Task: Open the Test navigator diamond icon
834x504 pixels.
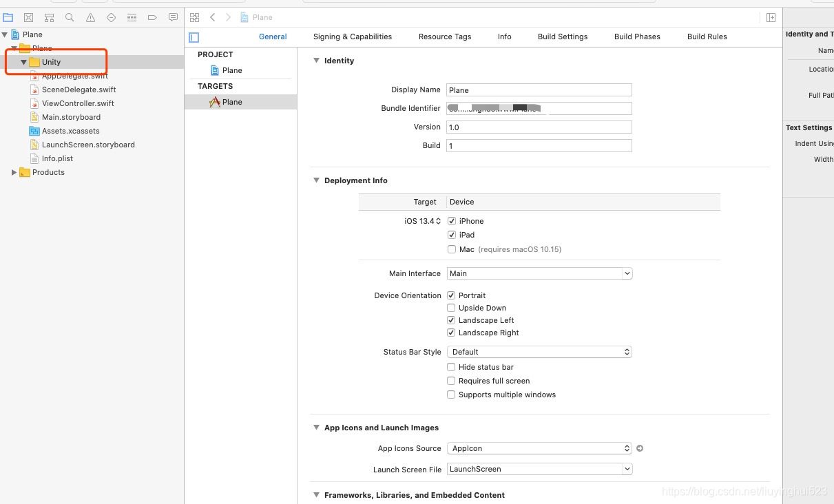Action: point(112,17)
